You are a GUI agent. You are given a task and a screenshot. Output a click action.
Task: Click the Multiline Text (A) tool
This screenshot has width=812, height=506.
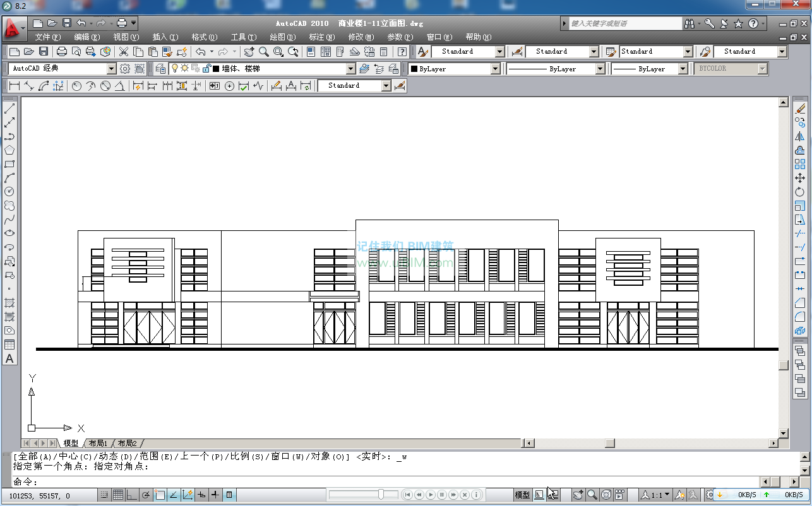pyautogui.click(x=9, y=358)
